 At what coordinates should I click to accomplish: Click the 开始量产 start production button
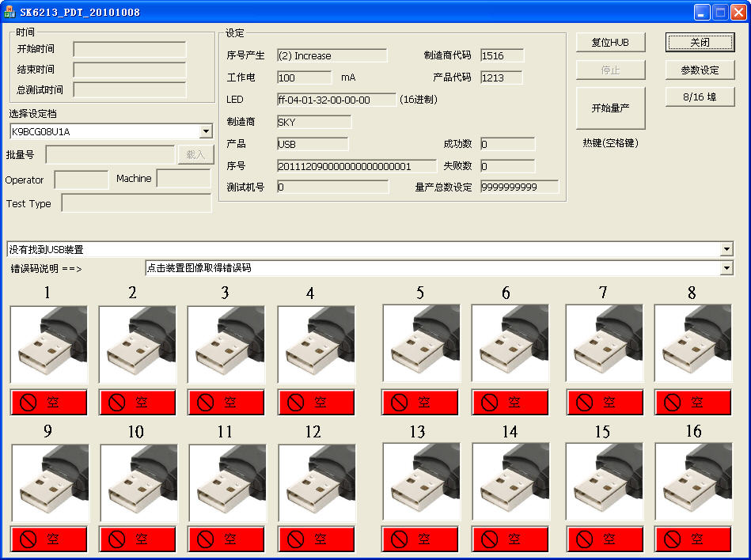click(x=610, y=108)
